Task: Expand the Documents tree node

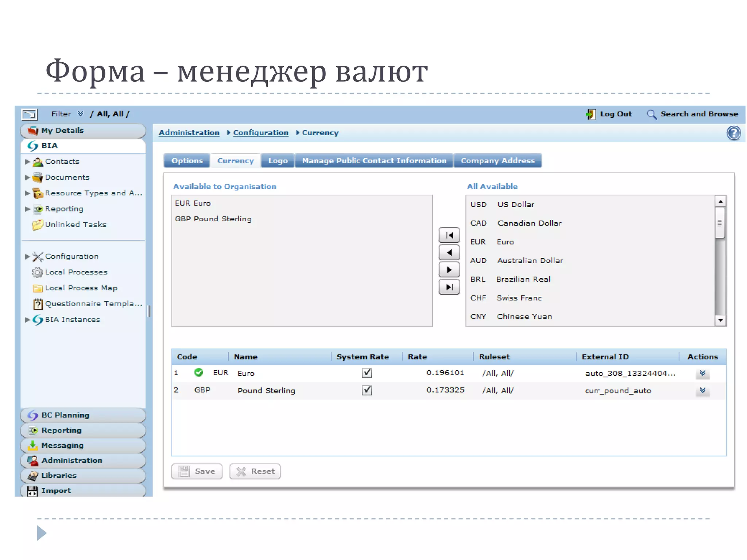Action: (x=27, y=178)
